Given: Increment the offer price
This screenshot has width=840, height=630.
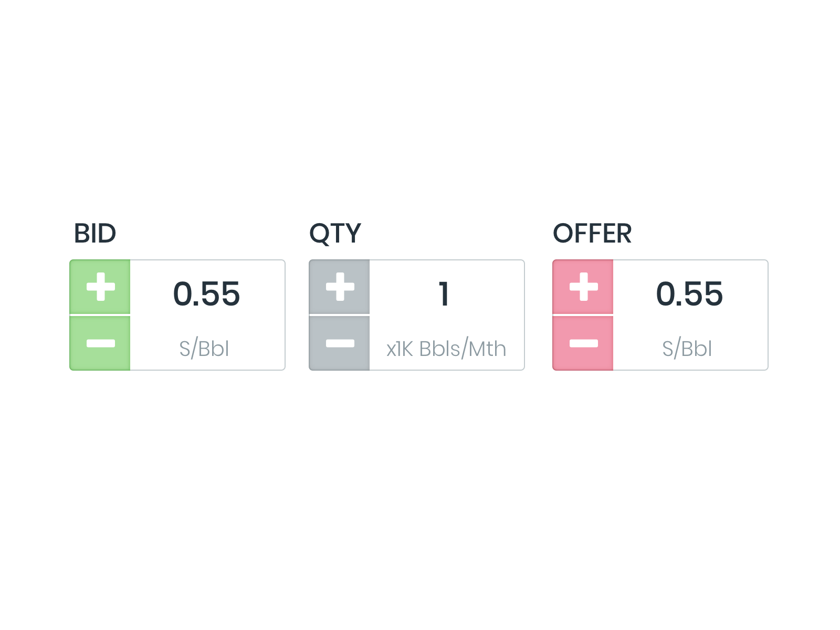Looking at the screenshot, I should [x=583, y=287].
